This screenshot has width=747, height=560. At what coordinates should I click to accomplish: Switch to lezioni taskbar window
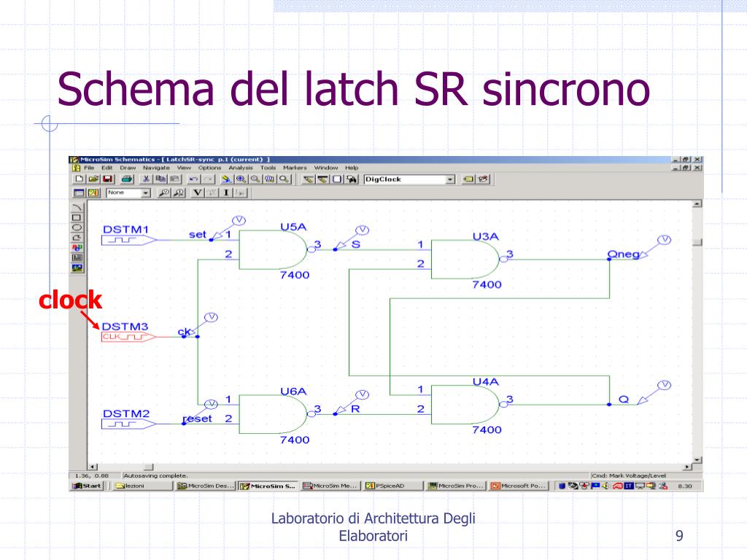[144, 486]
